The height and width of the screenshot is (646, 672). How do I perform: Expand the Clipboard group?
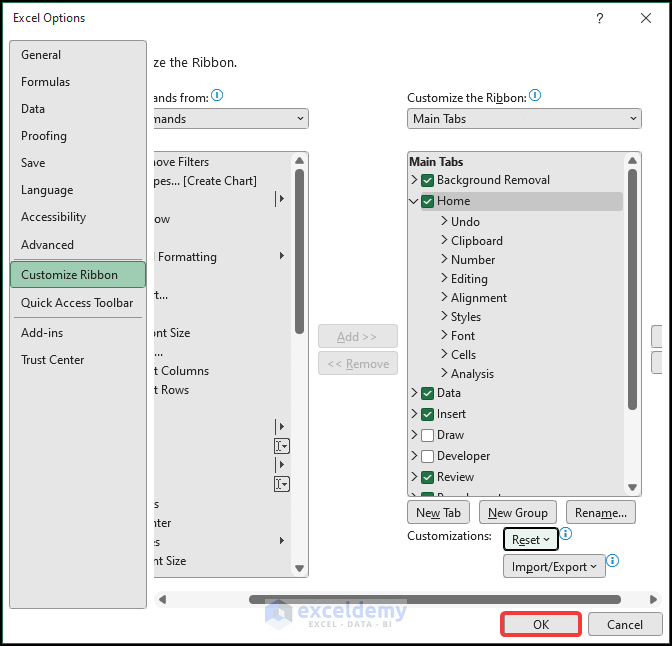coord(444,241)
